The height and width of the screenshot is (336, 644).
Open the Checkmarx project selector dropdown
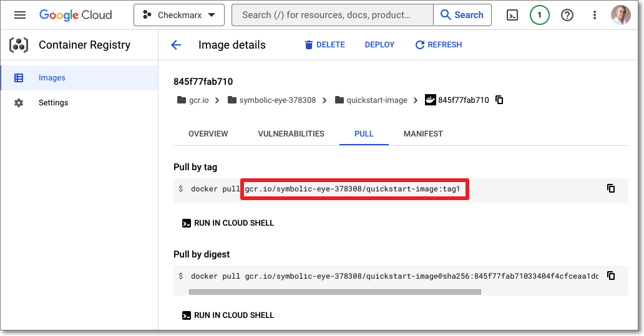click(x=179, y=15)
